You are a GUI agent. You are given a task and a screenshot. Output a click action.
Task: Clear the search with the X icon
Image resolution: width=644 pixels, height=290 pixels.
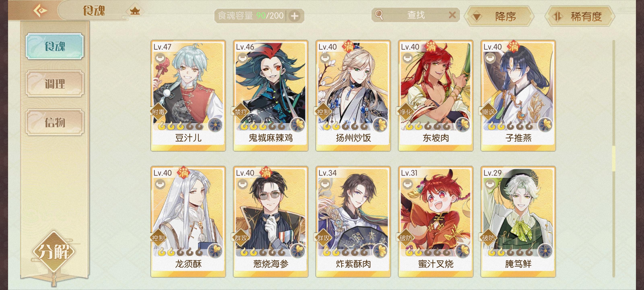pos(452,15)
